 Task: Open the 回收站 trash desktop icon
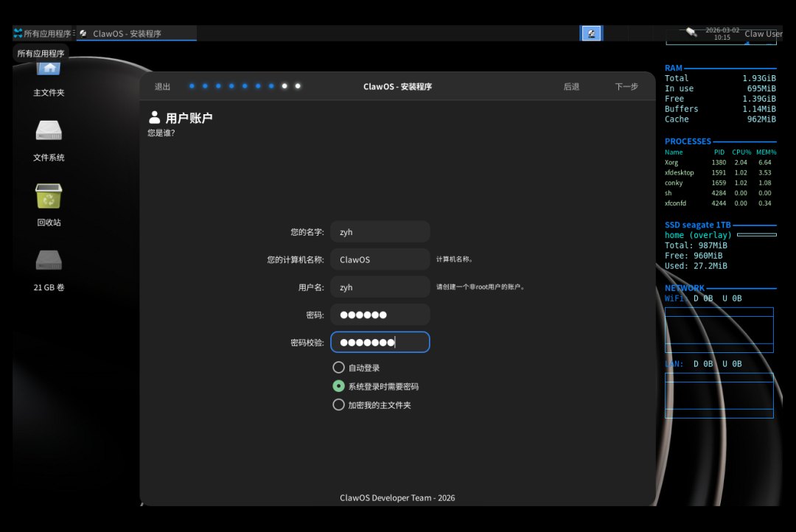click(49, 205)
